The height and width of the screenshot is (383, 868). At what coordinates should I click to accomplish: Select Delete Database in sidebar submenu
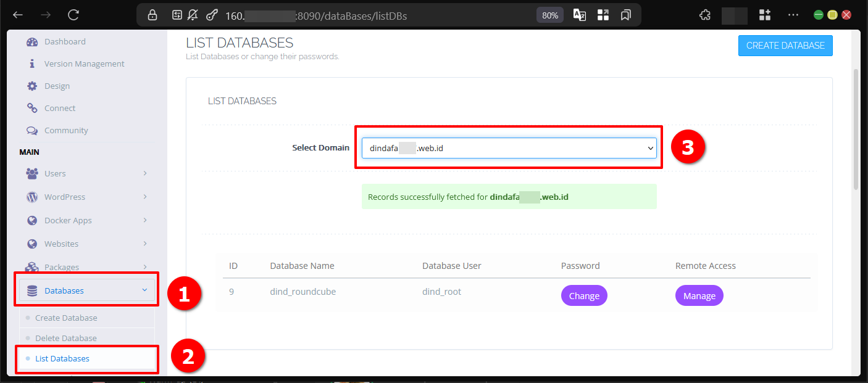click(x=66, y=339)
